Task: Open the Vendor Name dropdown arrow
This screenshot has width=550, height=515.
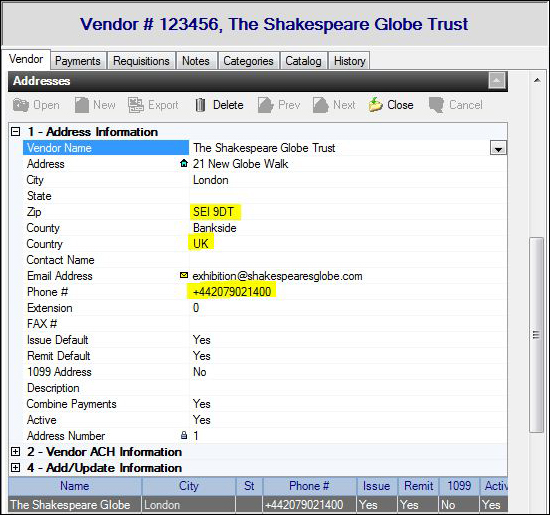Action: pos(498,148)
